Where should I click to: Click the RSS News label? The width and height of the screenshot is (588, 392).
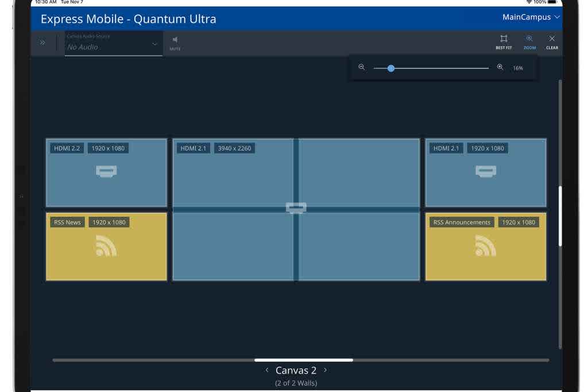(x=68, y=222)
